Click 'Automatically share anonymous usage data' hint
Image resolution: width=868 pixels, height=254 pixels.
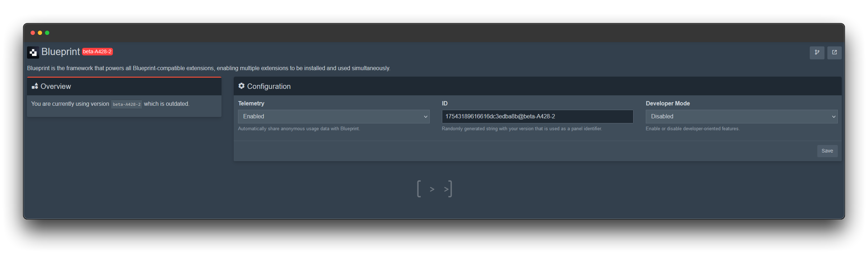coord(299,129)
